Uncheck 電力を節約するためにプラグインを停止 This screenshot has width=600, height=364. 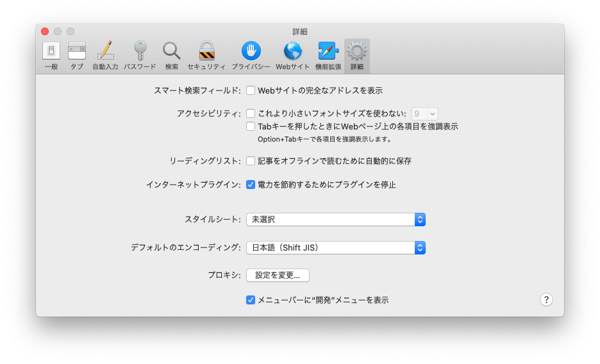tap(251, 185)
